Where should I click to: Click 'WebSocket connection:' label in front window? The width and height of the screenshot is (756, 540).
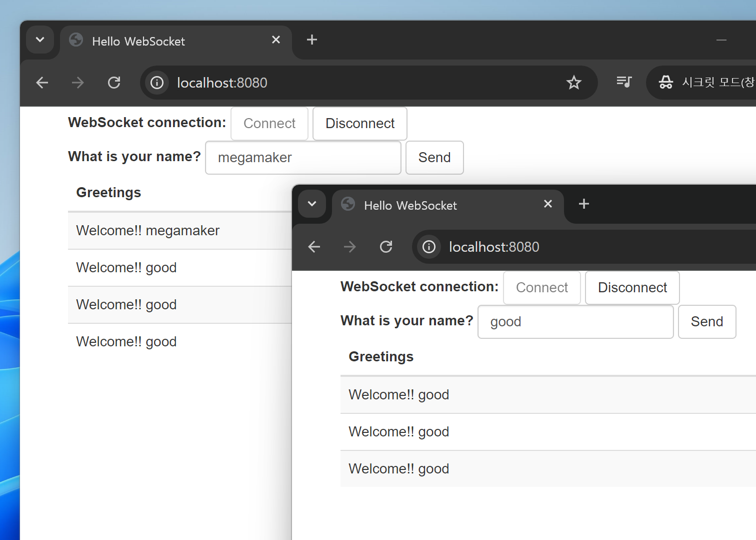click(419, 287)
